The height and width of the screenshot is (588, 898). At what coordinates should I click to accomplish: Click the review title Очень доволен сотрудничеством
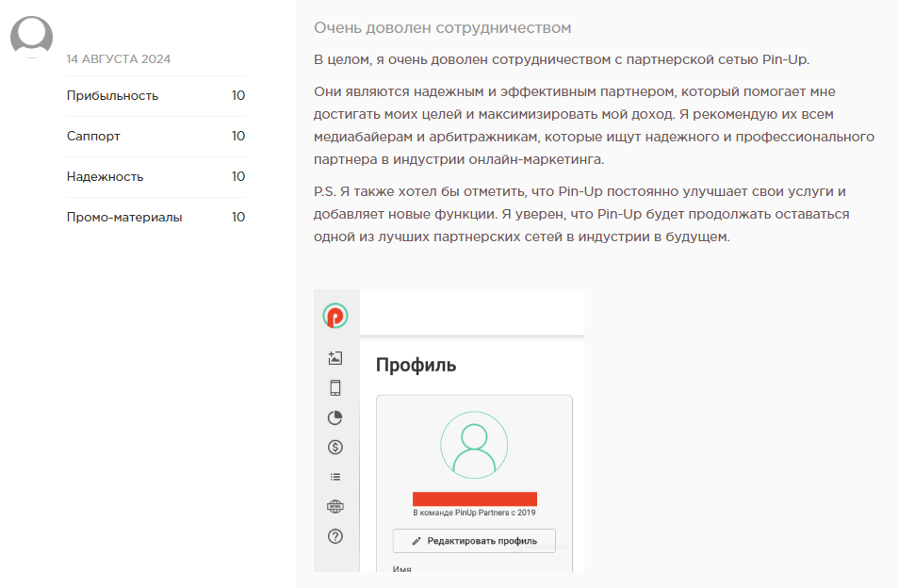click(443, 28)
